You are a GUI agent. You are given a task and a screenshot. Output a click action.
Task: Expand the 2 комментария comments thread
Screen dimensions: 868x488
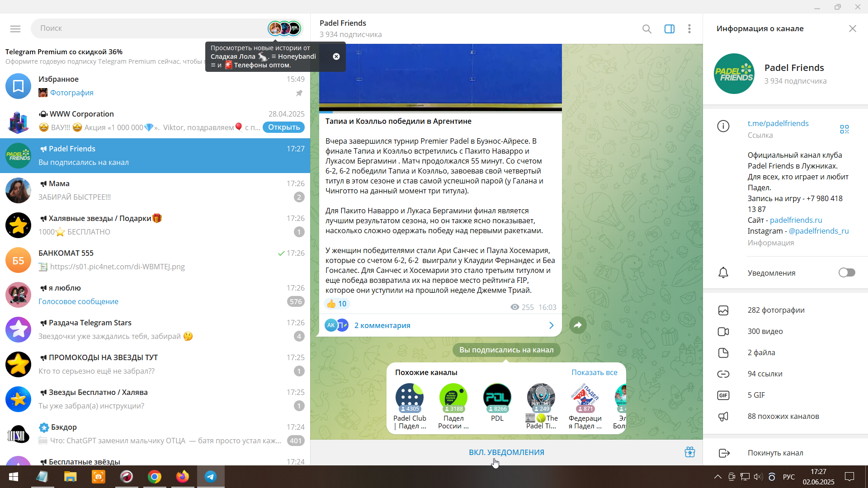coord(440,325)
